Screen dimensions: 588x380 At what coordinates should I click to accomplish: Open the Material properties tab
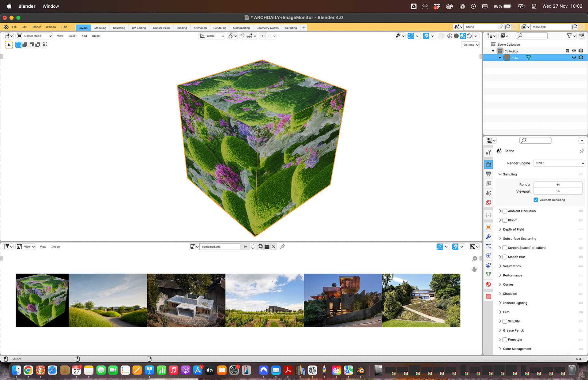pyautogui.click(x=488, y=284)
